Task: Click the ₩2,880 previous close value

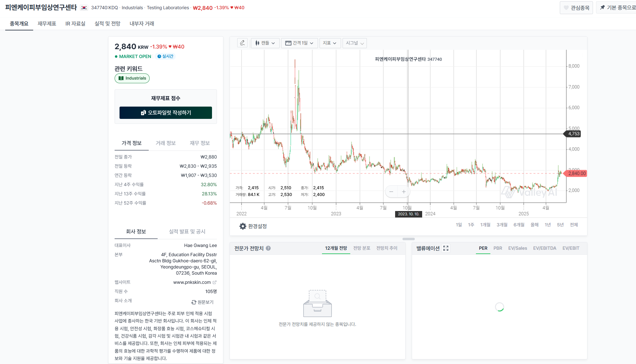Action: (x=209, y=157)
